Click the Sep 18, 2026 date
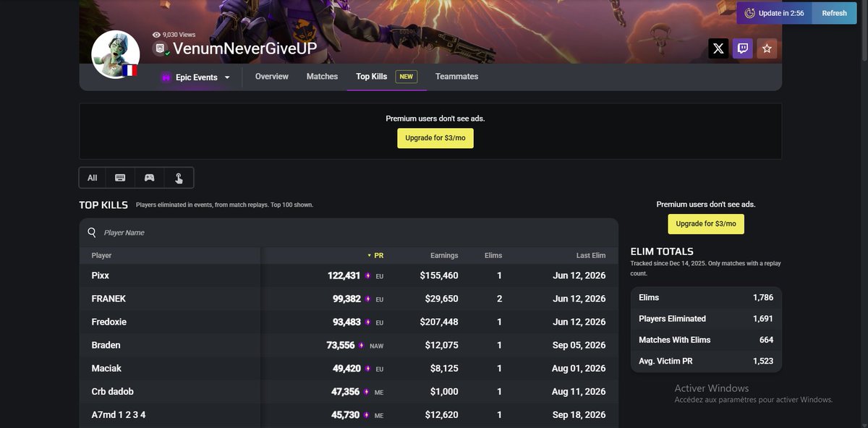This screenshot has width=868, height=428. pos(579,414)
